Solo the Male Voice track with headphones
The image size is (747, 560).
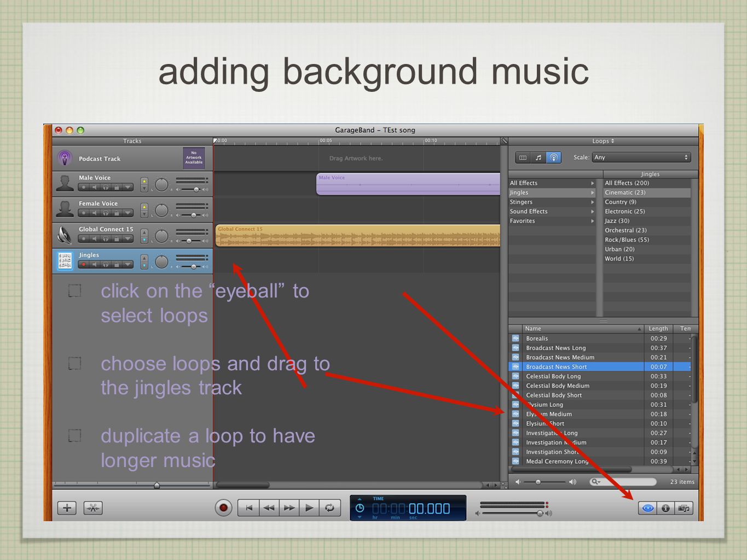106,188
